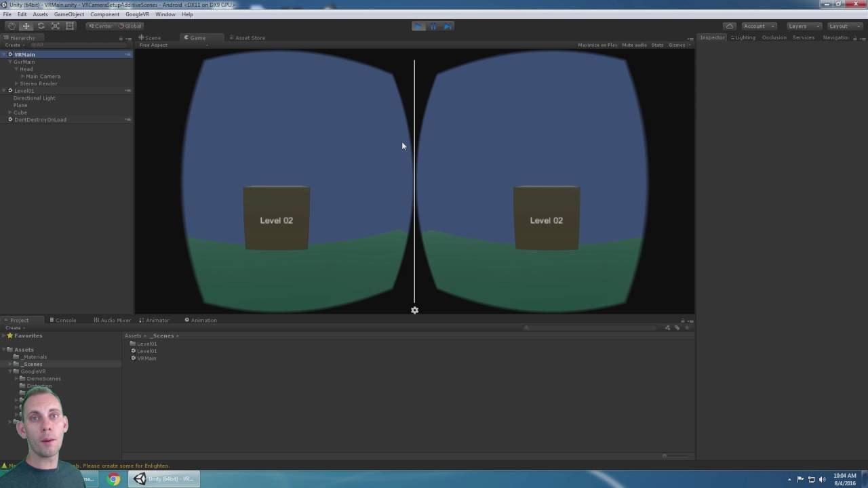Open VRMain scene options menu icon
Screen dimensions: 868x488
pos(127,54)
